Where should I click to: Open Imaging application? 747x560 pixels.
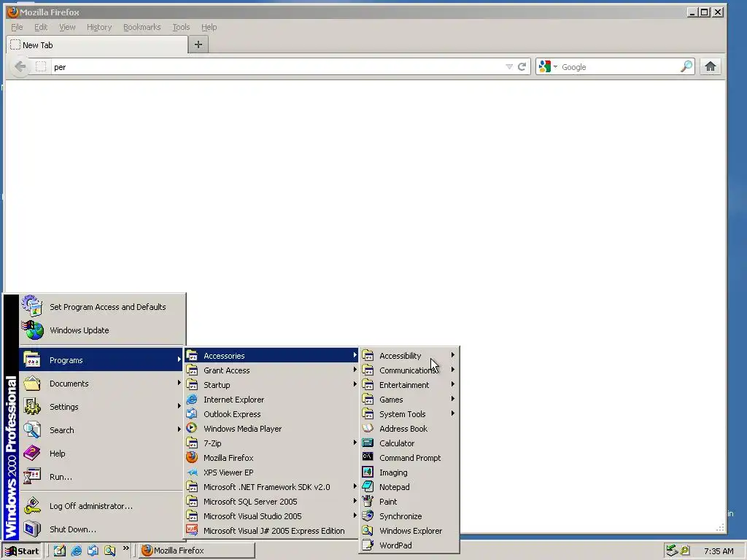click(409, 472)
